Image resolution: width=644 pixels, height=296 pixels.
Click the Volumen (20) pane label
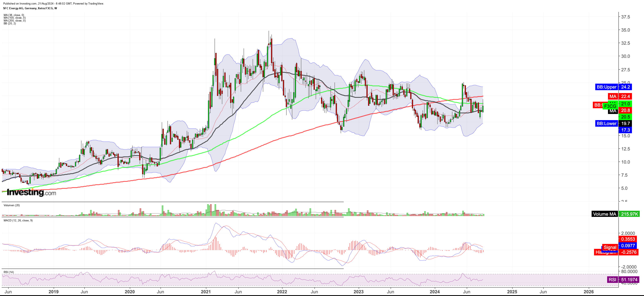[11, 205]
